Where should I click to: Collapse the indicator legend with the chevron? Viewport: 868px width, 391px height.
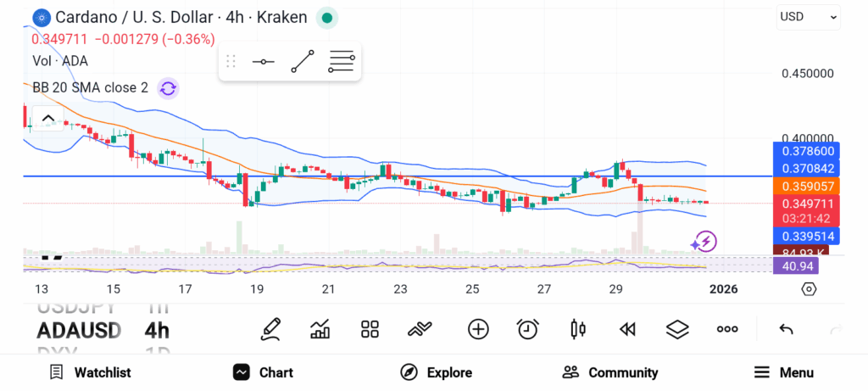pyautogui.click(x=47, y=118)
